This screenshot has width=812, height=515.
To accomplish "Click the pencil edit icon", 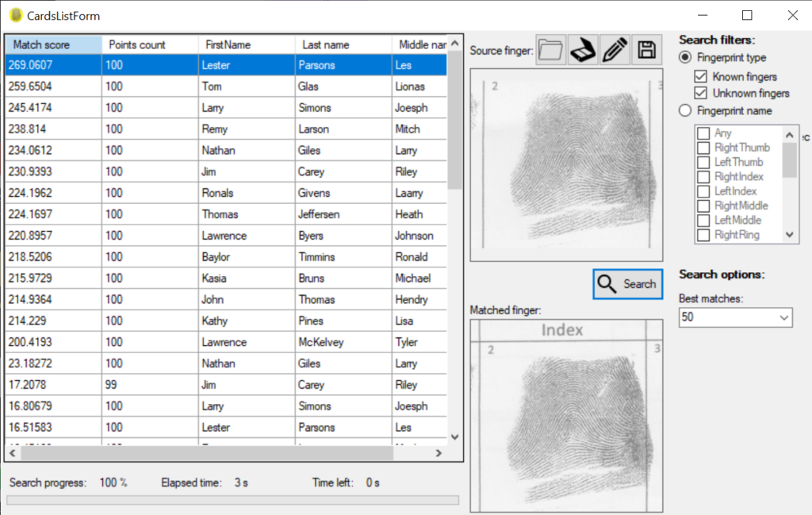I will (x=615, y=50).
